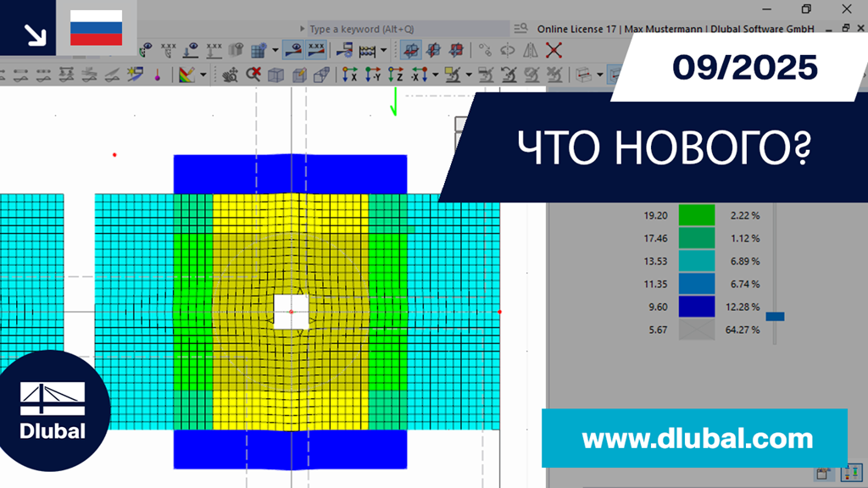Viewport: 868px width, 488px height.
Task: Click the red filled clipping plane icon
Action: (x=456, y=50)
